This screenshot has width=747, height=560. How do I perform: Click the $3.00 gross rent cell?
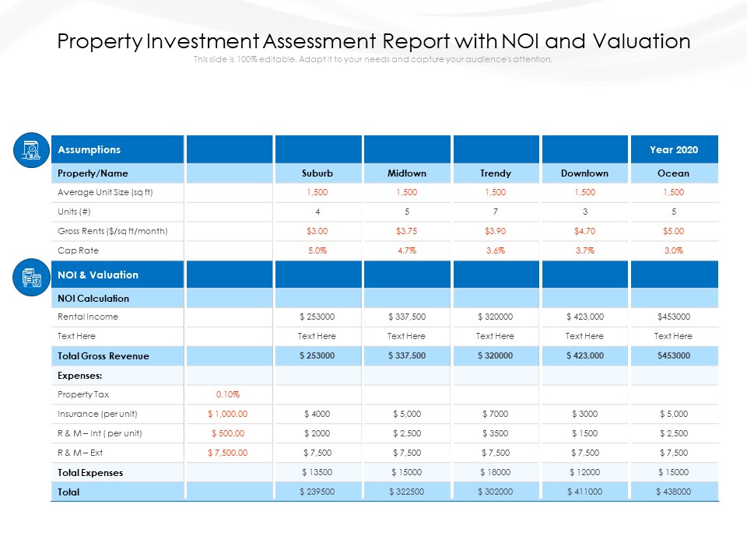[x=317, y=231]
